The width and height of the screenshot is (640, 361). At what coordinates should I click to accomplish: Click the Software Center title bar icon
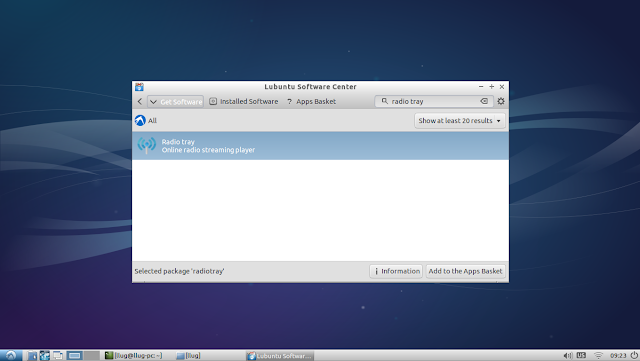[139, 87]
